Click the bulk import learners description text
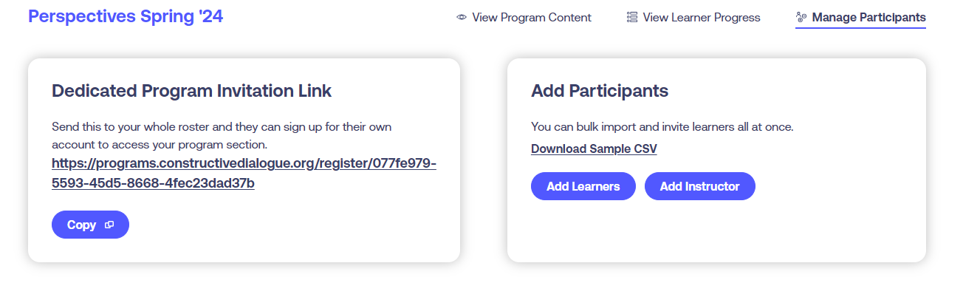Viewport: 980px width, 297px height. point(662,126)
